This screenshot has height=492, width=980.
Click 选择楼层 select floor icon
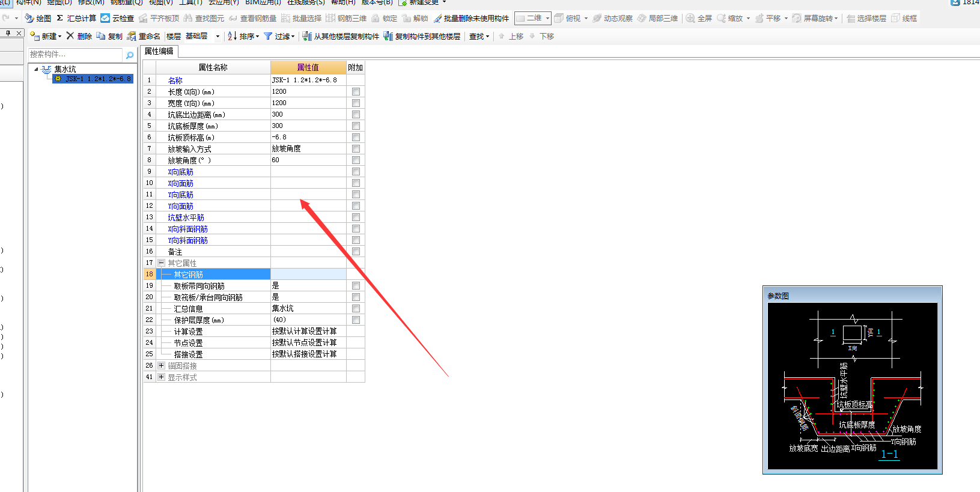[851, 19]
